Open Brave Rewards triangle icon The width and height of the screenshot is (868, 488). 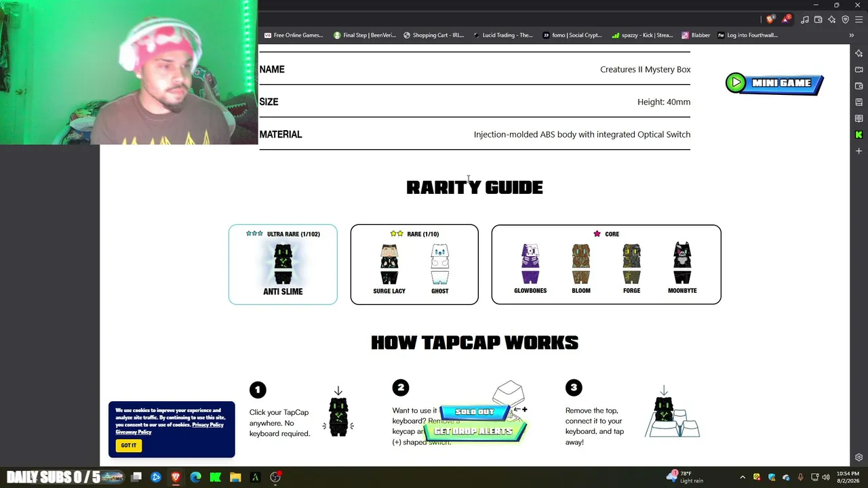[x=786, y=20]
